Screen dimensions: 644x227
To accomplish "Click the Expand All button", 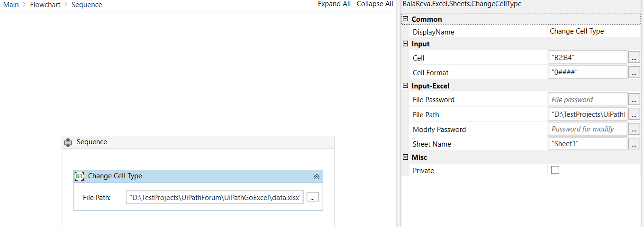I will point(334,4).
